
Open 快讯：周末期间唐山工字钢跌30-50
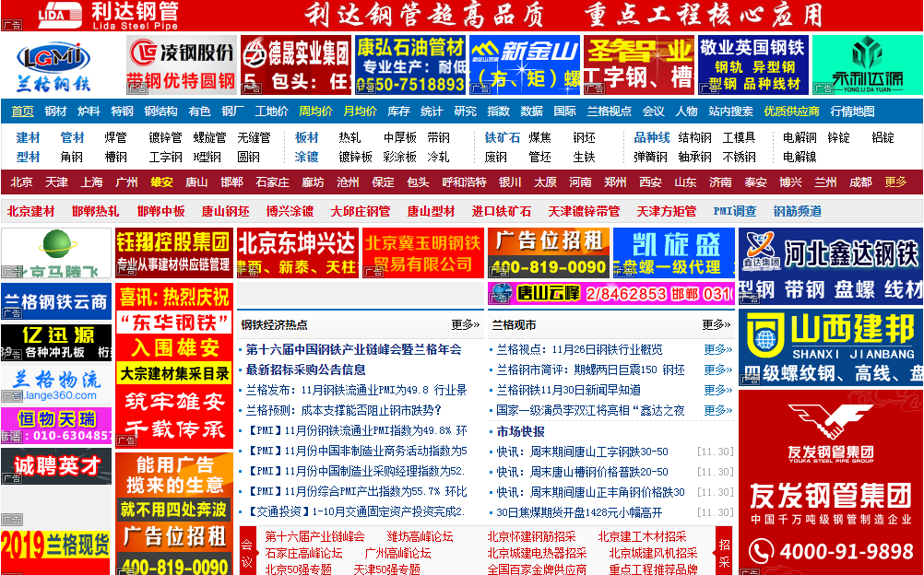pos(582,452)
